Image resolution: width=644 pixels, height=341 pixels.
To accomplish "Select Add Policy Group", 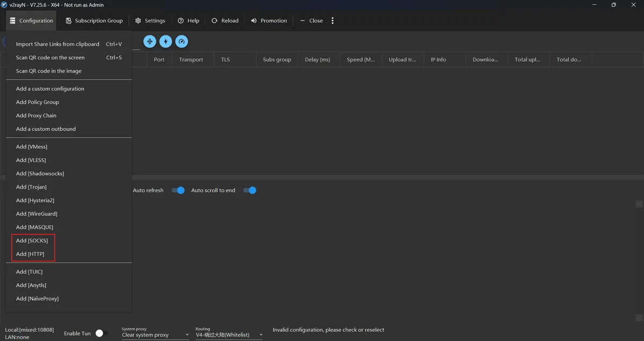I will [69, 102].
